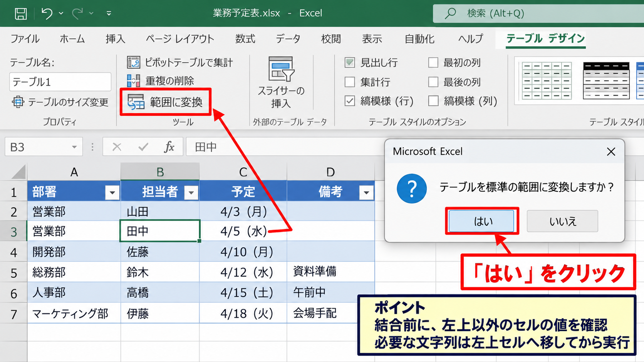Open the Name Box dropdown arrow
Image resolution: width=644 pixels, height=362 pixels.
coord(74,147)
